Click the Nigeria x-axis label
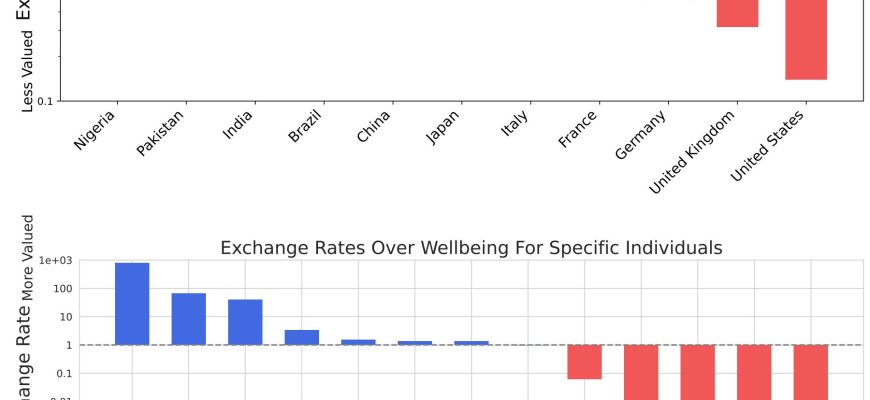Screen dimensions: 870x400 [x=94, y=131]
